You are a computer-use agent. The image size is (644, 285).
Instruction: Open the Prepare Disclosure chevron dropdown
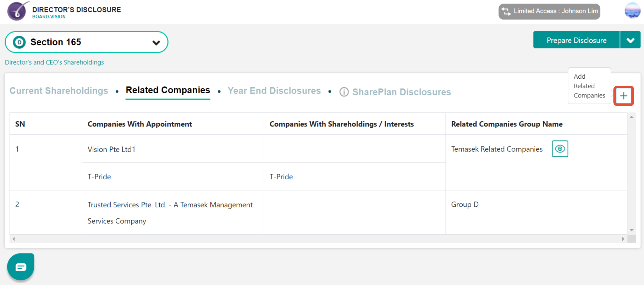[x=631, y=40]
